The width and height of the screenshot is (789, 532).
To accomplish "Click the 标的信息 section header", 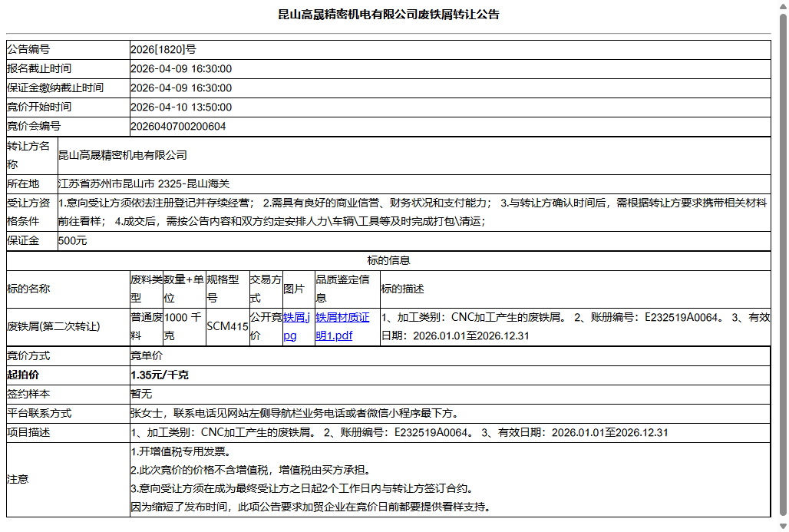I will 388,261.
